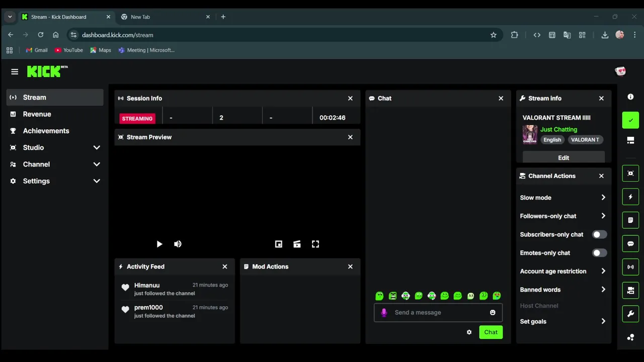Click the three-dots icon at sidebar bottom
The image size is (644, 362).
pos(630,337)
